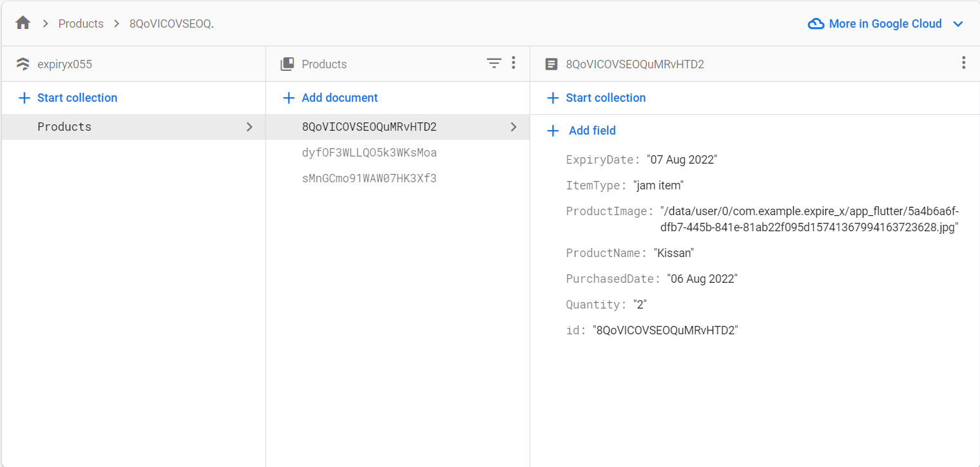Click the expiryx055 database icon
The height and width of the screenshot is (467, 980).
pos(23,64)
